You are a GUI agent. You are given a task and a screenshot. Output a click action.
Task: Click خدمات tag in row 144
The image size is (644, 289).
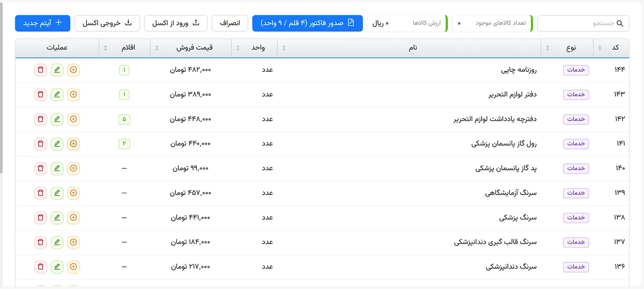pos(576,70)
